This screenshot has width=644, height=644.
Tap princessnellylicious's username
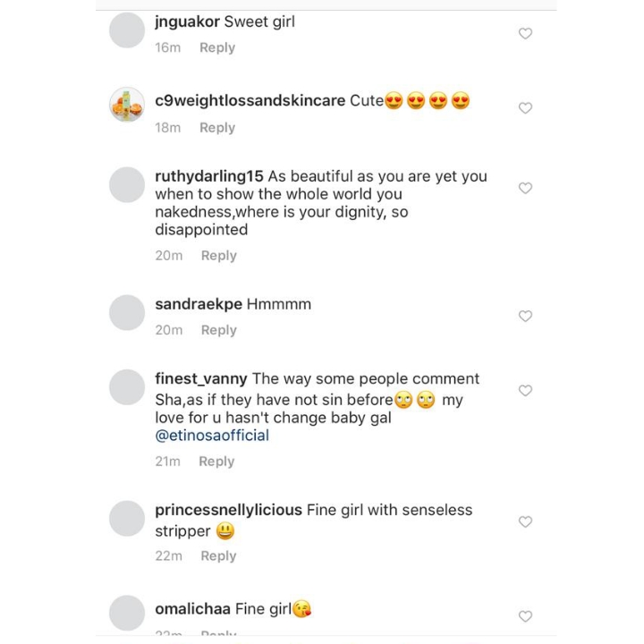point(228,510)
